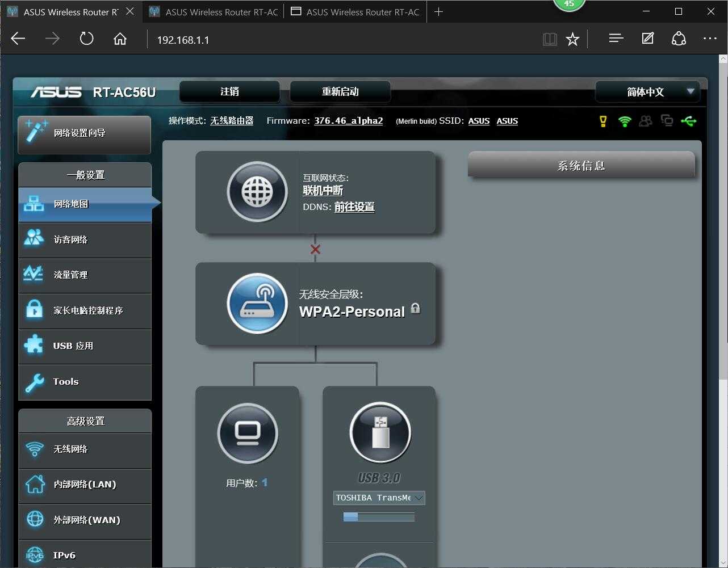728x568 pixels.
Task: Open USB 应用 menu item
Action: coord(85,346)
